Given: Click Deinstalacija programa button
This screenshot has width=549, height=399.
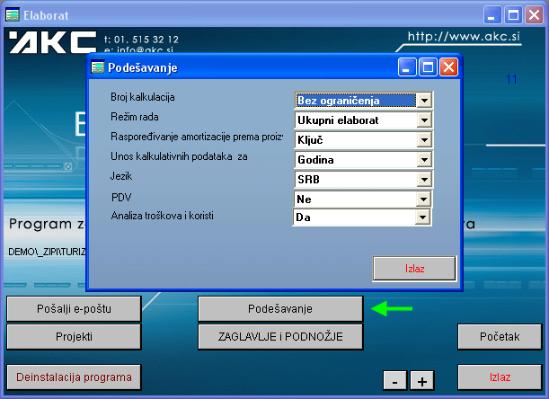Looking at the screenshot, I should [x=74, y=377].
